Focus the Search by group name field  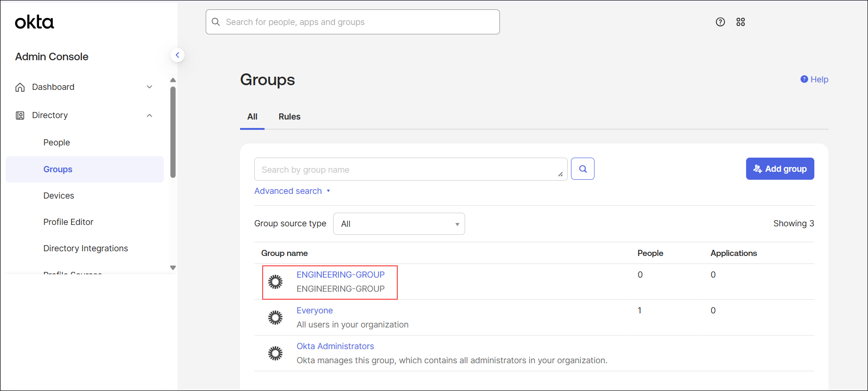coord(410,169)
